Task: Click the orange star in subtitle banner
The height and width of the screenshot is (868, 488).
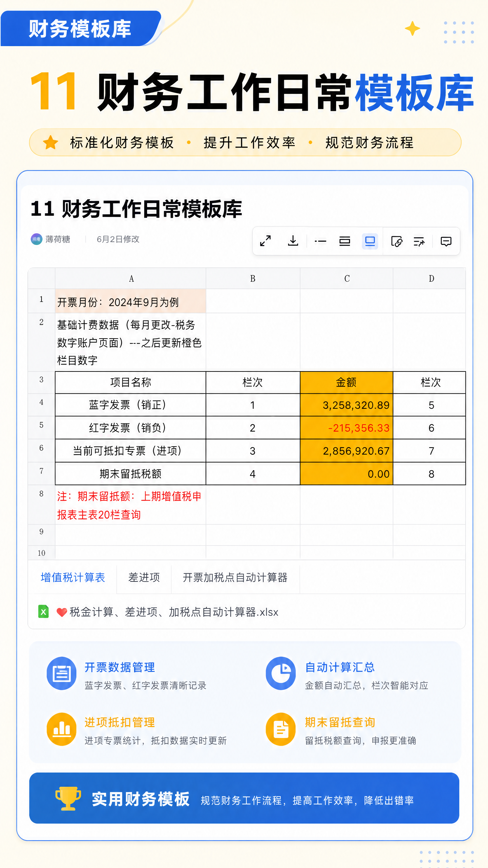Action: [x=51, y=142]
